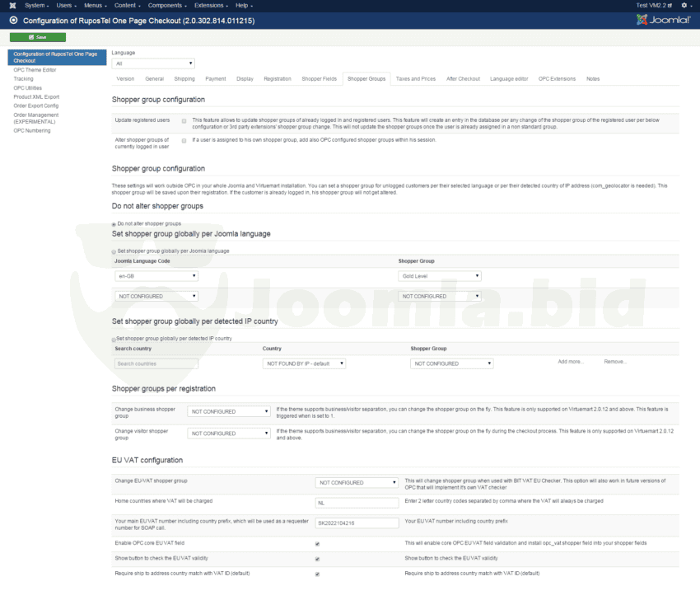Open the Shipping tab
The height and width of the screenshot is (614, 700).
pos(184,79)
